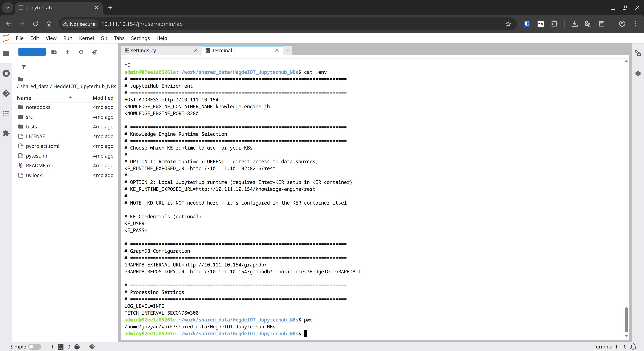Image resolution: width=644 pixels, height=351 pixels.
Task: Show running terminals and kernels panel
Action: [6, 73]
